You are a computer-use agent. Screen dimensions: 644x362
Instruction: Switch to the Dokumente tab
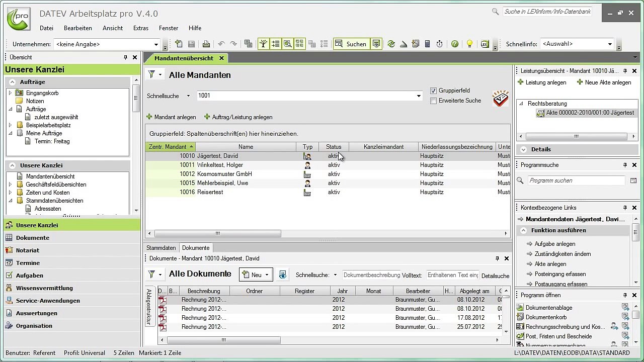pyautogui.click(x=196, y=248)
